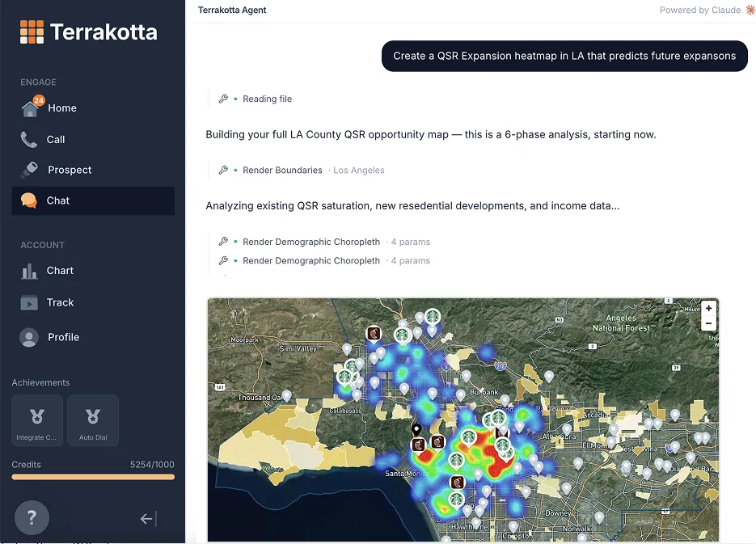The height and width of the screenshot is (544, 756).
Task: Click the Building your full LA County message
Action: coord(431,134)
